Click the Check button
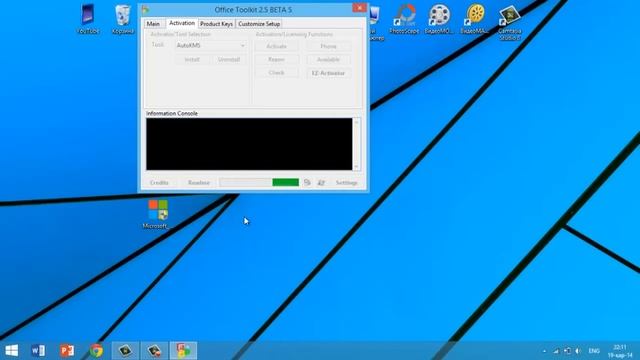Screen dimensions: 640x360 point(276,73)
